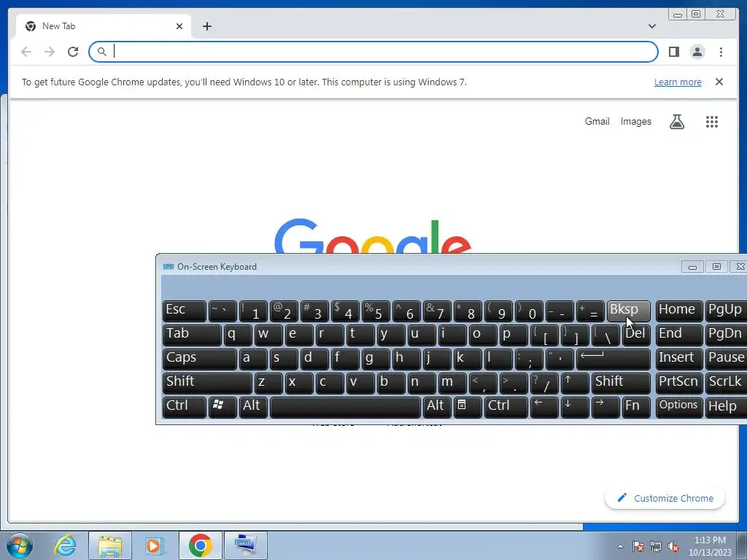Reload the page in Chrome
747x560 pixels.
pyautogui.click(x=73, y=52)
